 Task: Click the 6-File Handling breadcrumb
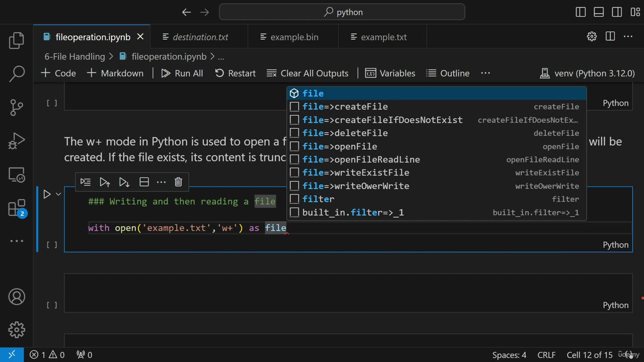[74, 56]
